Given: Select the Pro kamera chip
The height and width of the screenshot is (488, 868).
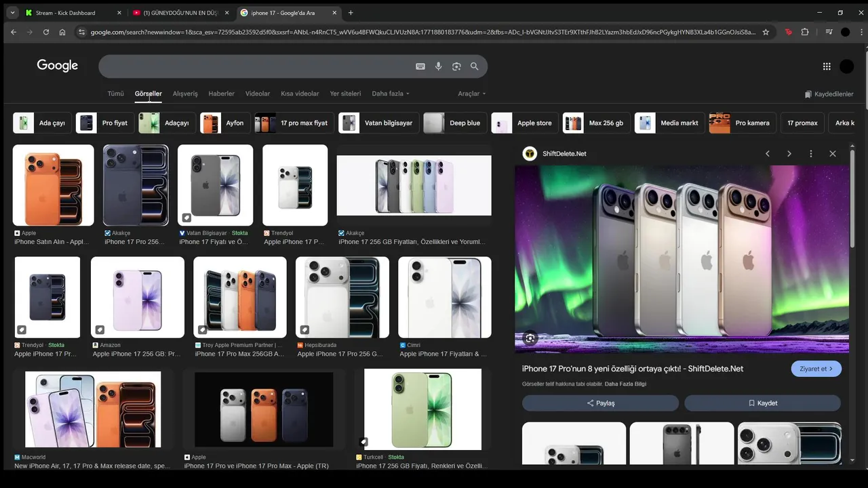Looking at the screenshot, I should (x=743, y=123).
